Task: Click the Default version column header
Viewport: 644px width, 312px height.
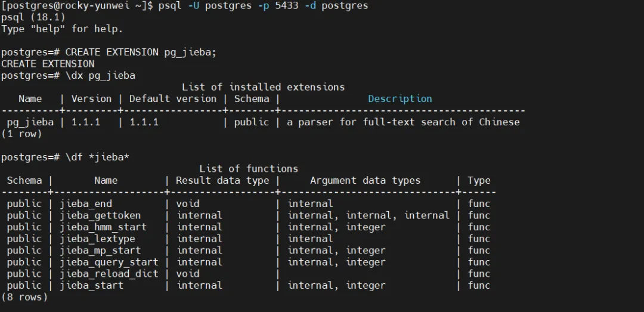Action: coord(173,99)
